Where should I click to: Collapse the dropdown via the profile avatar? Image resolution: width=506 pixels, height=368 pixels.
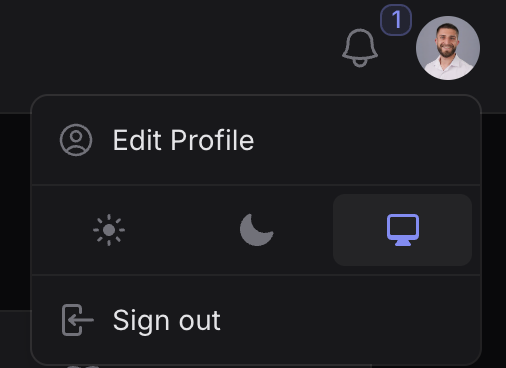click(448, 48)
